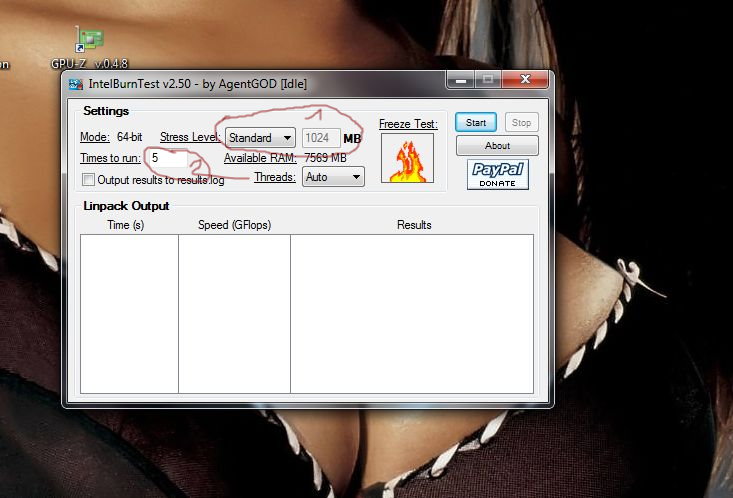The image size is (733, 498).
Task: Close the IntelBurnTest window
Action: click(525, 80)
